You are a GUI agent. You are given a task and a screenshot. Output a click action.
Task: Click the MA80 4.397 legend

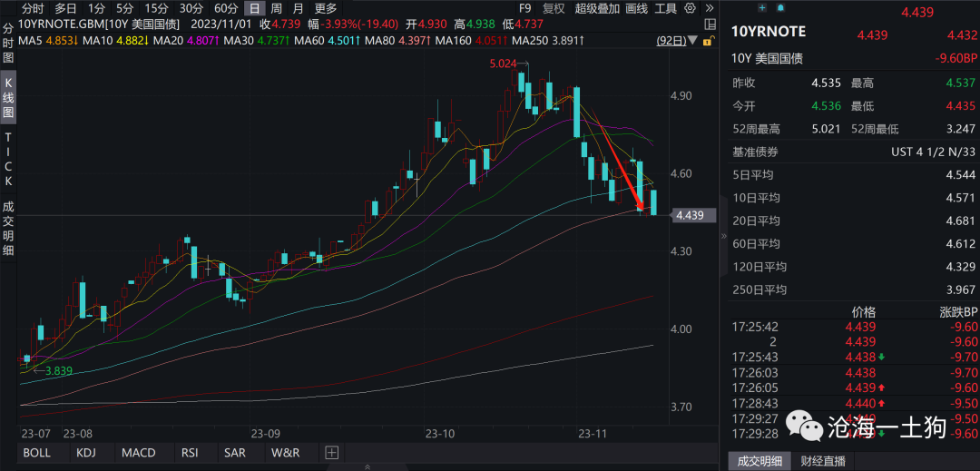(x=398, y=41)
